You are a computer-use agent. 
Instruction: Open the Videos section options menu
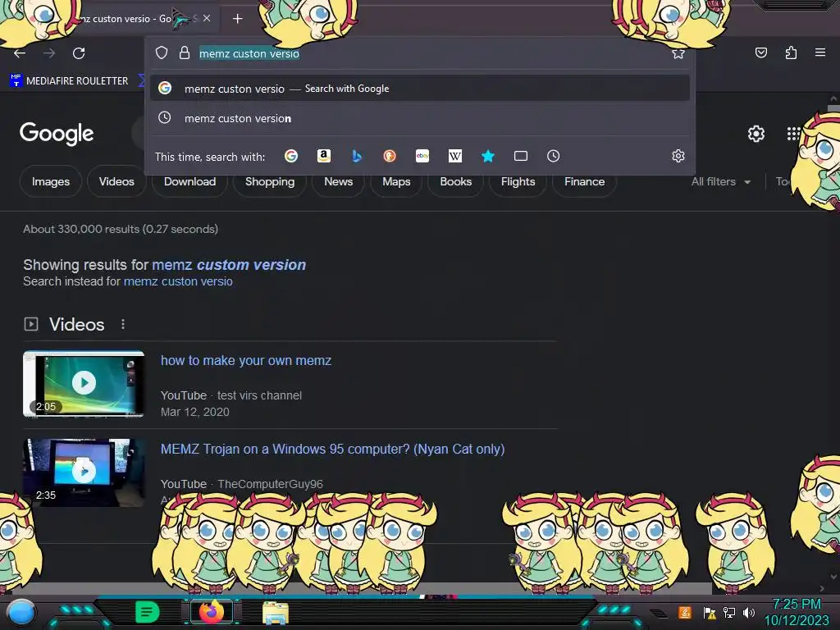123,324
